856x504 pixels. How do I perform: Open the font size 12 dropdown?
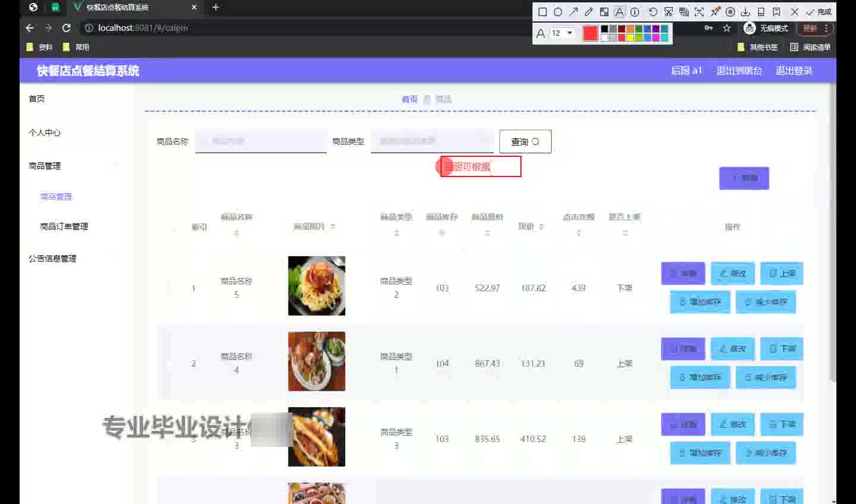(x=562, y=33)
